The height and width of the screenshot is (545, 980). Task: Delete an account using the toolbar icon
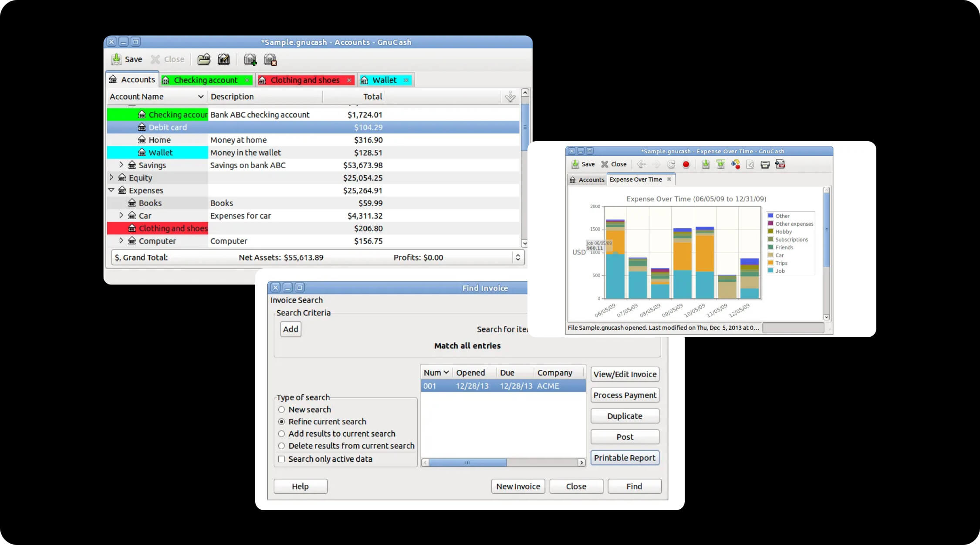pos(270,60)
